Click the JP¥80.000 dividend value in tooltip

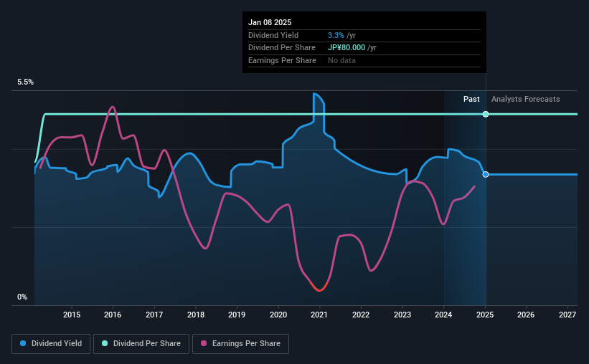347,48
